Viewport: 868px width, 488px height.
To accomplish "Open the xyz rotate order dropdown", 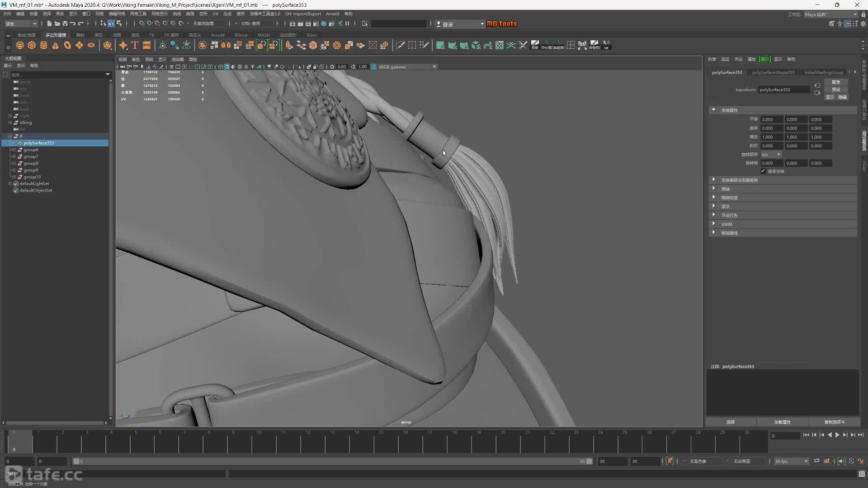I will 771,155.
